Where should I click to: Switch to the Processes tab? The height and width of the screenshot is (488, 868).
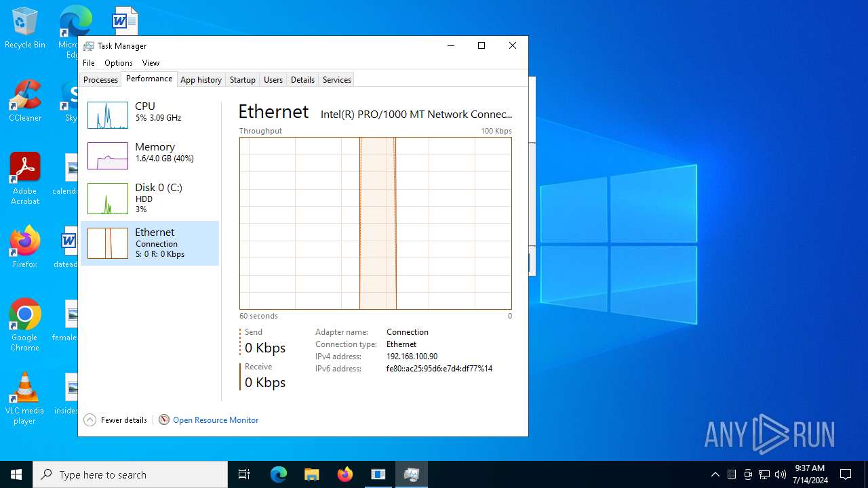coord(100,80)
